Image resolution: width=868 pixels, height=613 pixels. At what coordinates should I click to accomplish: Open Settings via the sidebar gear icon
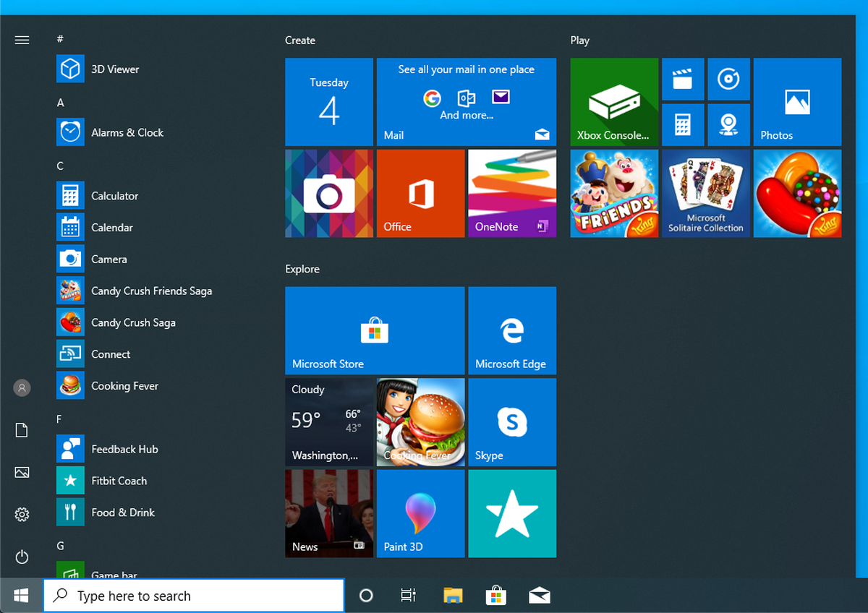(22, 514)
